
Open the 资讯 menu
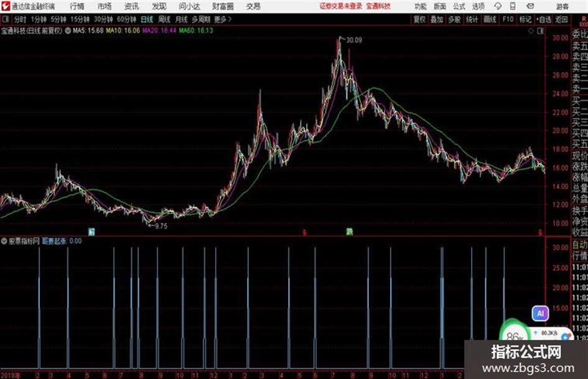[132, 6]
